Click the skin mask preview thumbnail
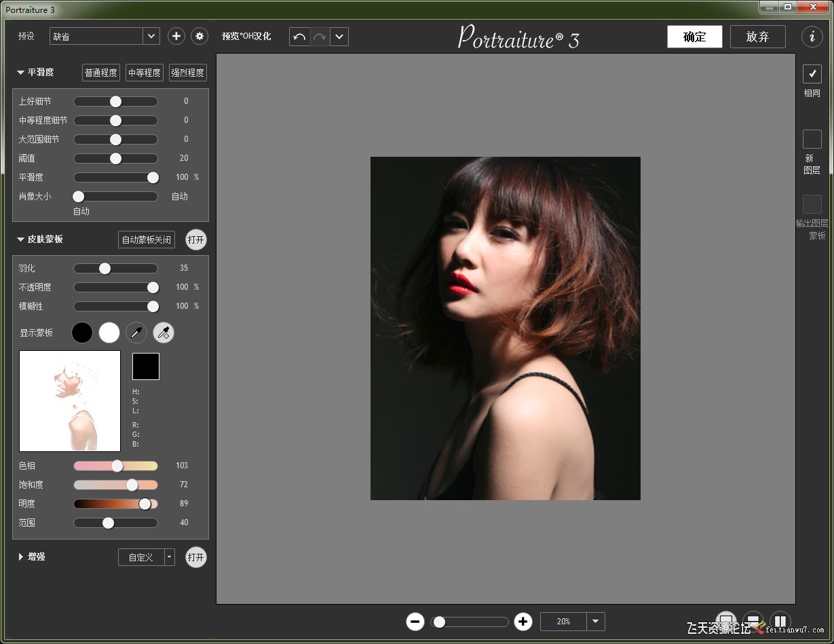This screenshot has width=834, height=644. pos(70,401)
